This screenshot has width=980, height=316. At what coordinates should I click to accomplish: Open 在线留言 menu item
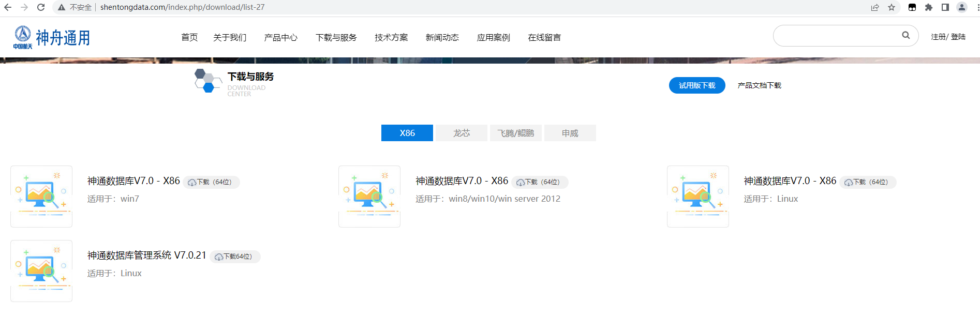point(544,37)
